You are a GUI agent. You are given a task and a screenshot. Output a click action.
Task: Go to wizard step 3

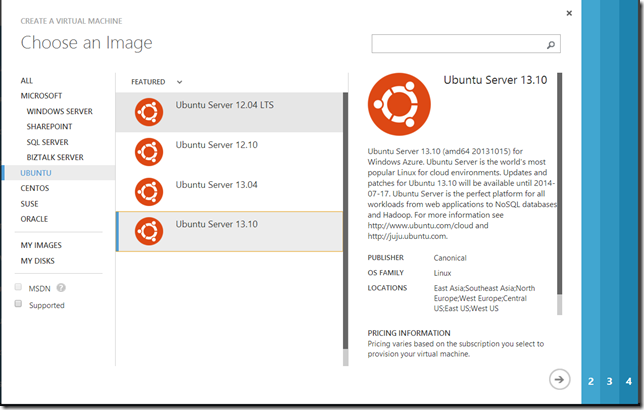[x=610, y=381]
